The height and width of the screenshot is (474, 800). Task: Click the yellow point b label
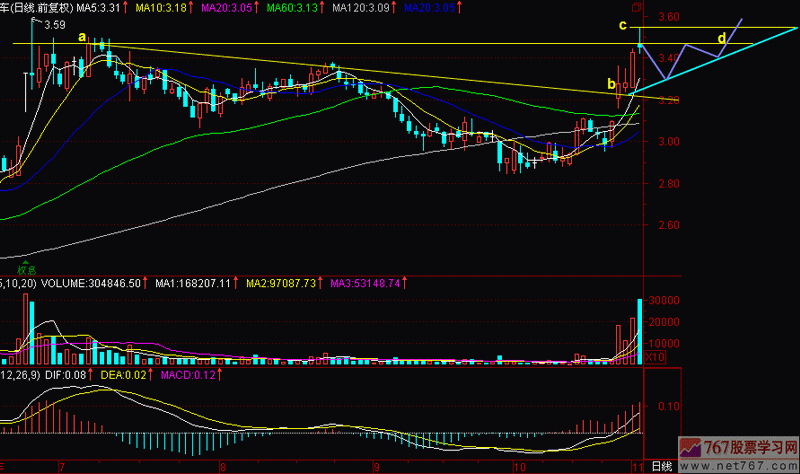click(611, 84)
